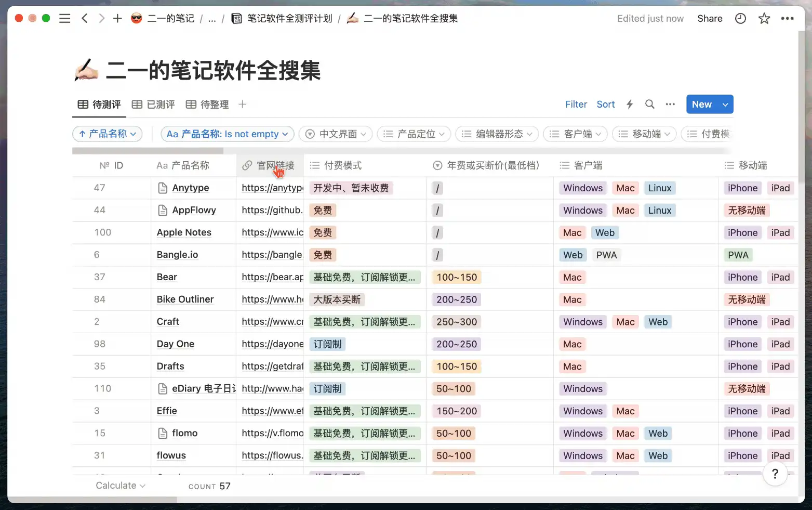Expand the New button dropdown arrow
The width and height of the screenshot is (812, 510).
pos(725,104)
